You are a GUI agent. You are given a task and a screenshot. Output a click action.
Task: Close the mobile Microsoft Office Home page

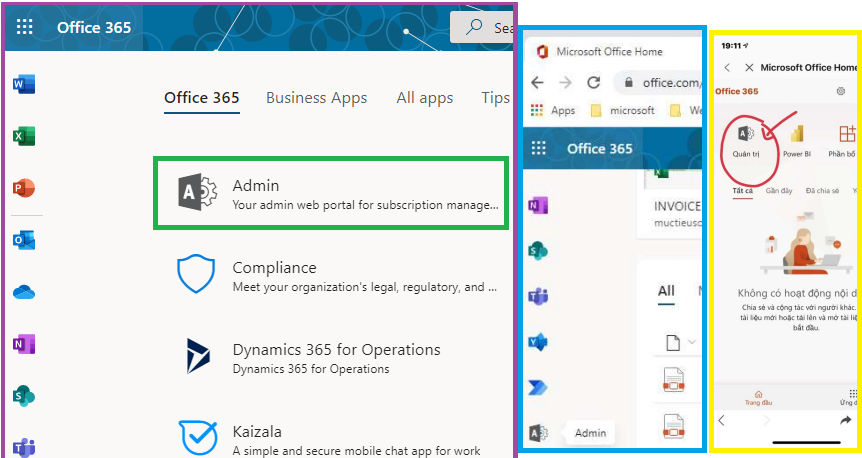click(749, 68)
